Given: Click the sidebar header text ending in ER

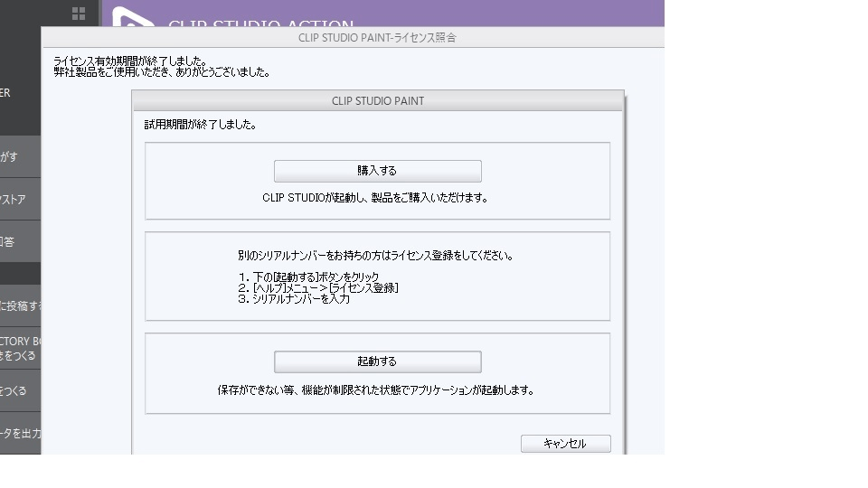Looking at the screenshot, I should [x=5, y=93].
